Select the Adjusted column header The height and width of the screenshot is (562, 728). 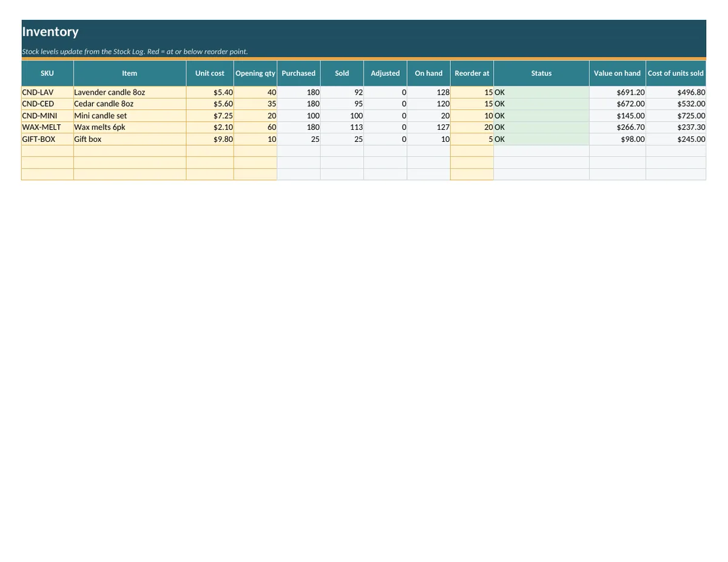(x=385, y=73)
